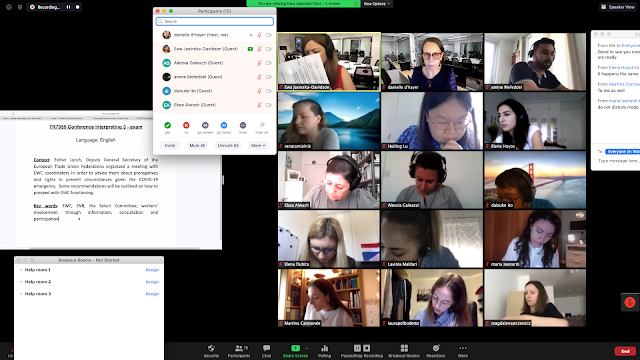Click recording indicator beside danielle d'hayer
Viewport: 640px width, 360px height.
tap(251, 35)
